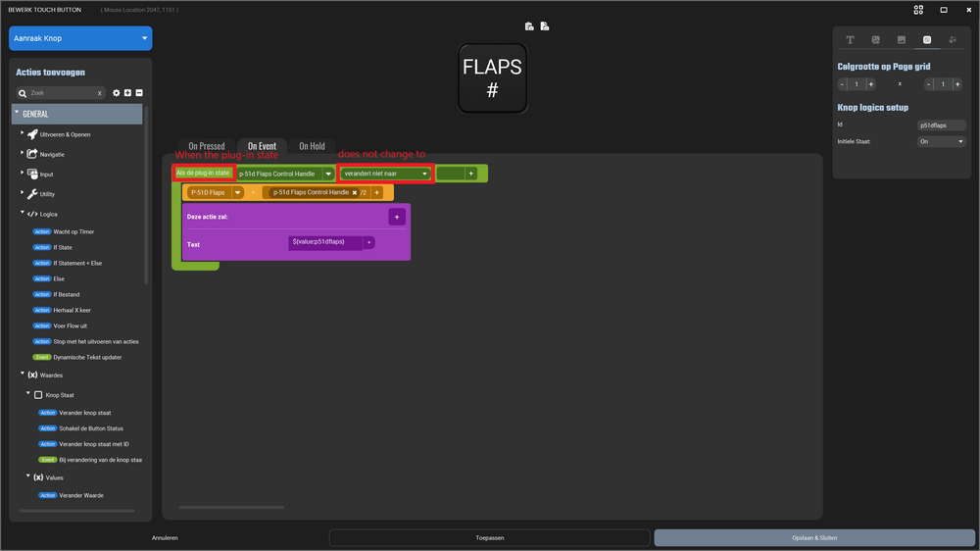Screen dimensions: 980x551
Task: Click the Knop Staat square icon
Action: [x=38, y=395]
